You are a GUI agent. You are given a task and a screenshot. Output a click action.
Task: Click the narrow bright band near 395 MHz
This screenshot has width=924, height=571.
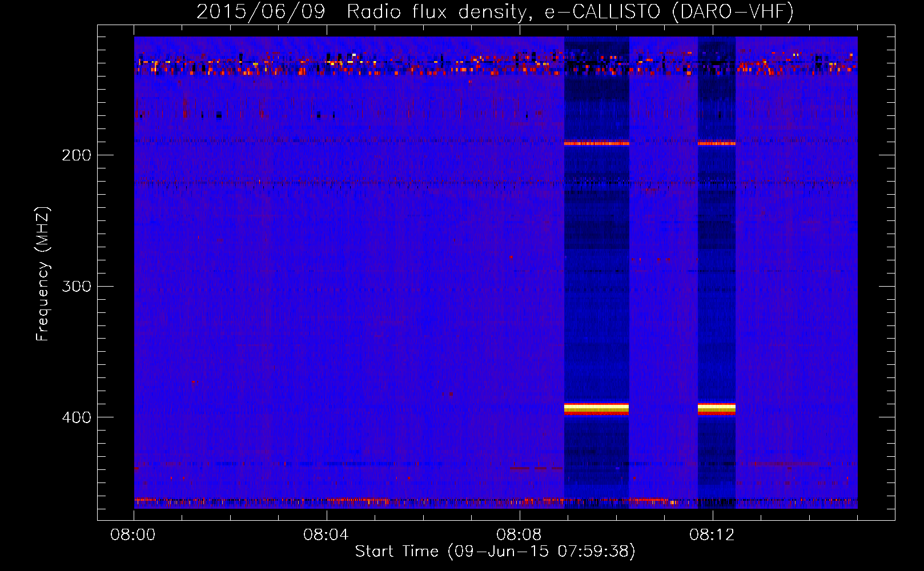[x=716, y=409]
